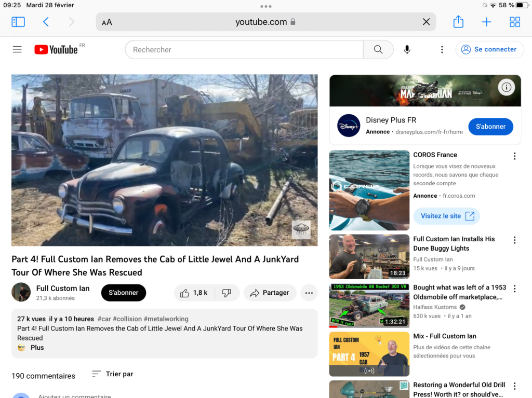Show info for Mandalorian ad
Image resolution: width=532 pixels, height=398 pixels.
click(x=506, y=87)
